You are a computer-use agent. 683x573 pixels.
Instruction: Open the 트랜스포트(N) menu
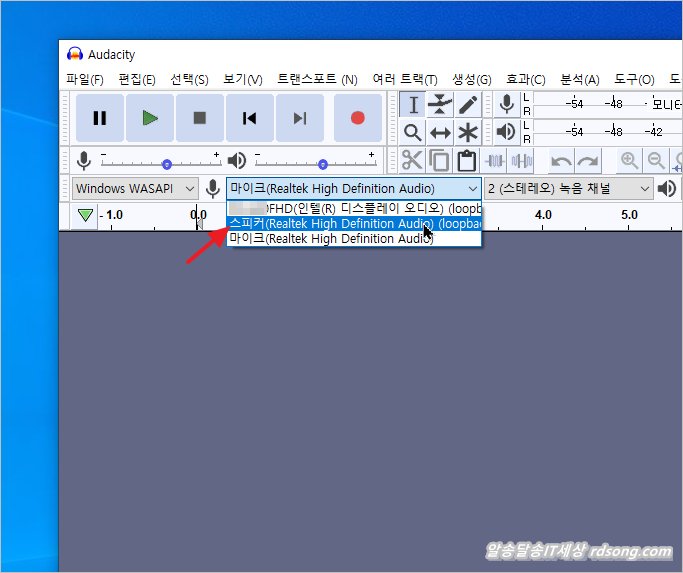317,80
